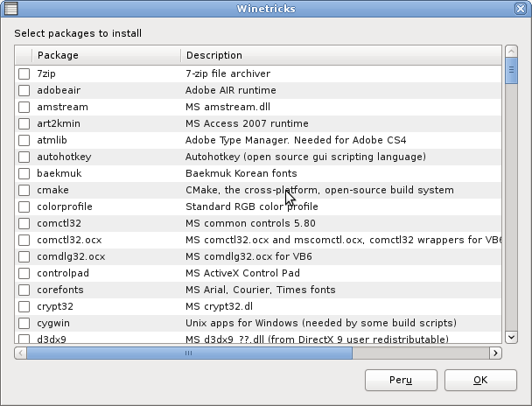Click the horizontal scrollbar right arrow
Image resolution: width=532 pixels, height=406 pixels.
tap(495, 353)
